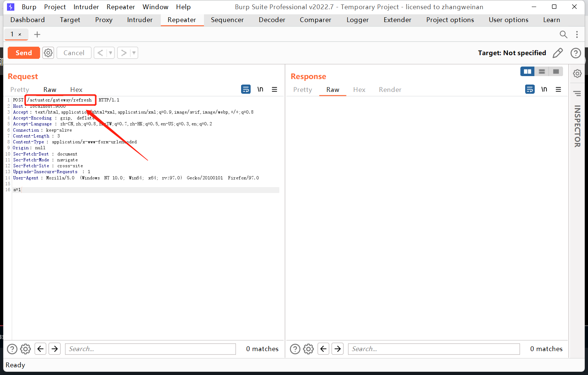Open the Request search settings gear

[25, 349]
